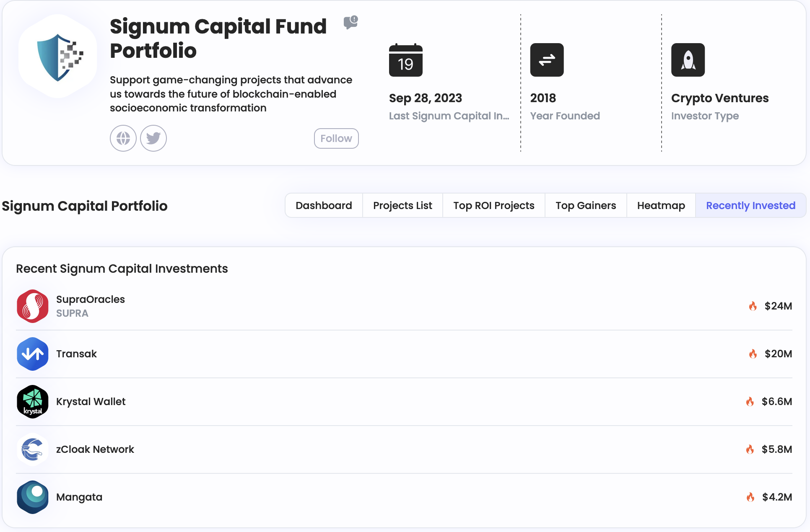Click the $5.8M funding amount
The height and width of the screenshot is (532, 810).
tap(777, 449)
